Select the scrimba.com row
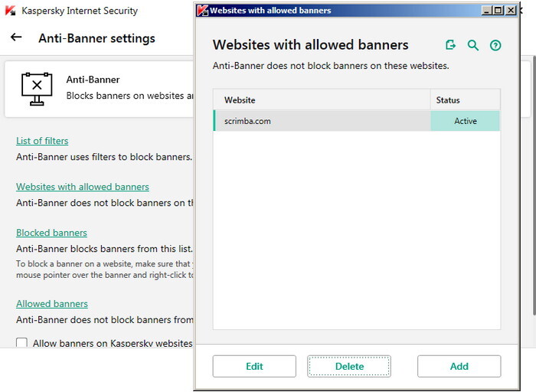 [x=357, y=121]
